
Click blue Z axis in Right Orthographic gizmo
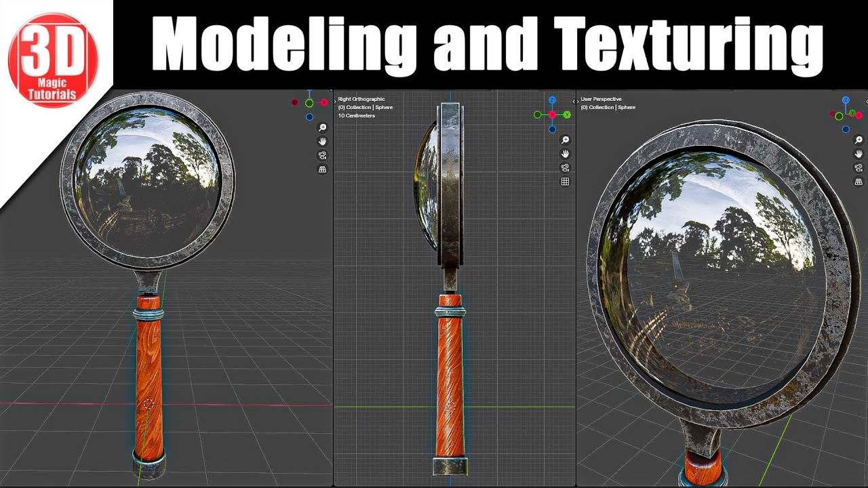point(553,100)
